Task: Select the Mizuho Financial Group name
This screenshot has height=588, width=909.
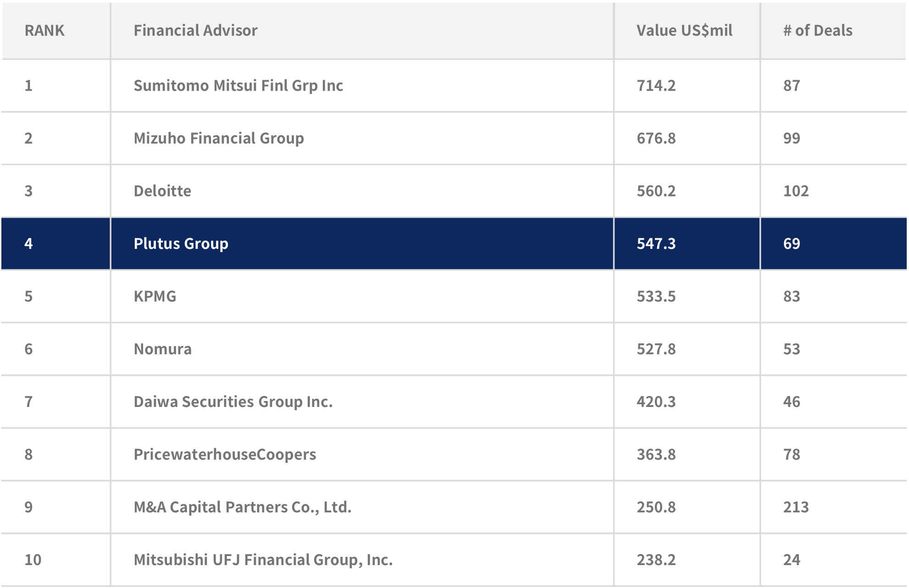Action: click(219, 138)
